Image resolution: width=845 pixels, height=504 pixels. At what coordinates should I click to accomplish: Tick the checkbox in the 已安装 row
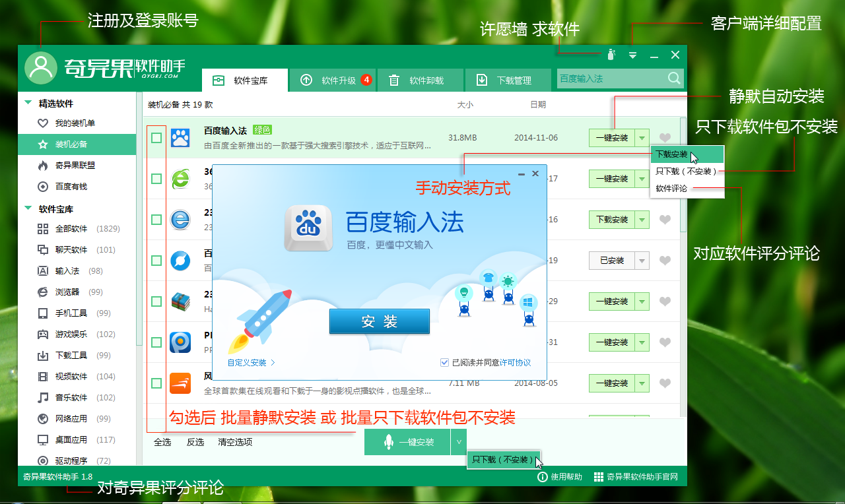click(156, 261)
